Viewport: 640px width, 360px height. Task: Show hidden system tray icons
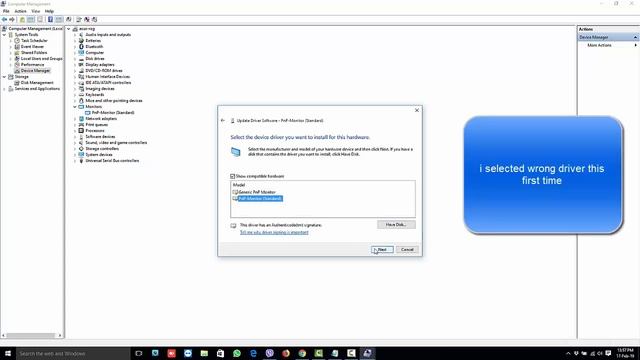click(568, 353)
